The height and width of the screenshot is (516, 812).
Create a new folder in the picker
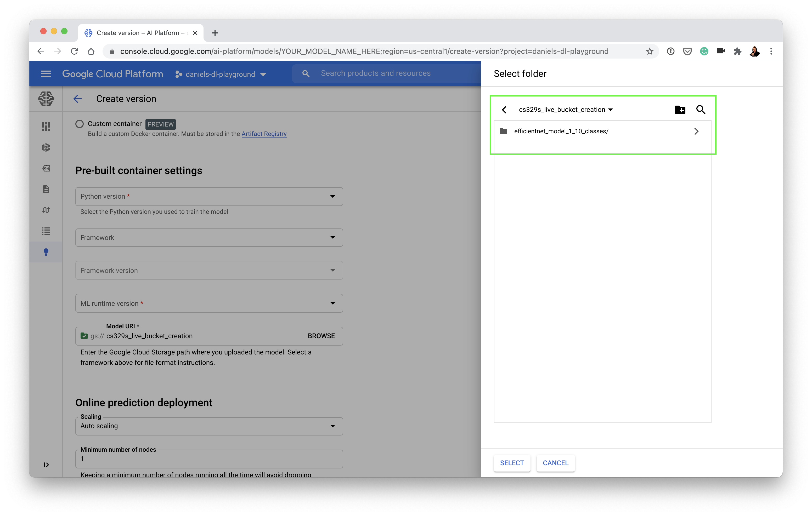[680, 110]
